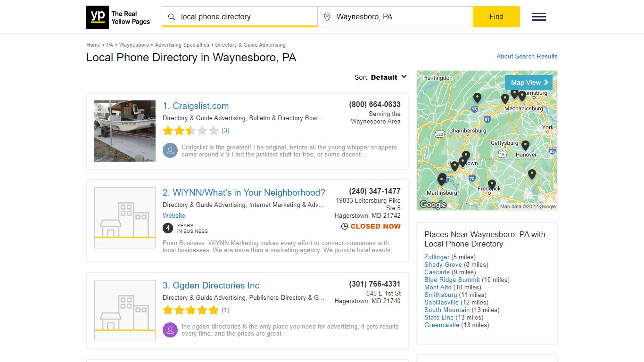Click the Ogden Directories five-star rating
The image size is (644, 362).
coord(190,310)
